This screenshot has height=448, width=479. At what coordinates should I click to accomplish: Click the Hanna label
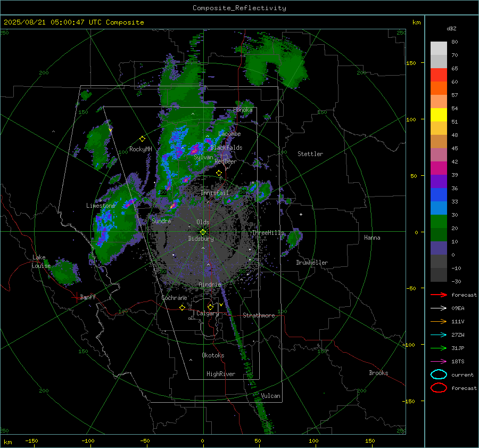click(372, 238)
